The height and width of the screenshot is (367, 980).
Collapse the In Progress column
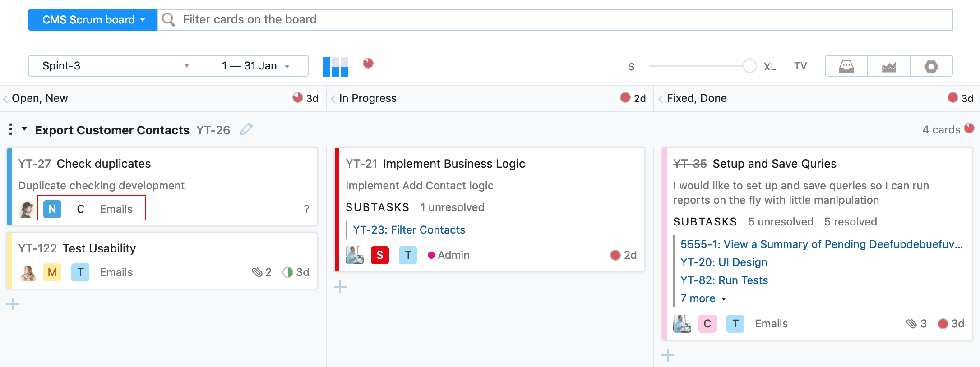coord(333,99)
